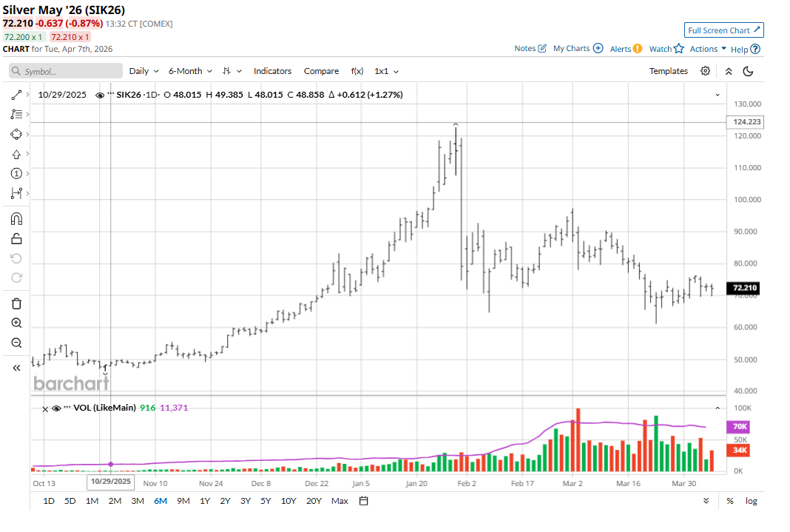Viewport: 790px width, 532px height.
Task: Open Notes for this symbol
Action: tap(530, 48)
